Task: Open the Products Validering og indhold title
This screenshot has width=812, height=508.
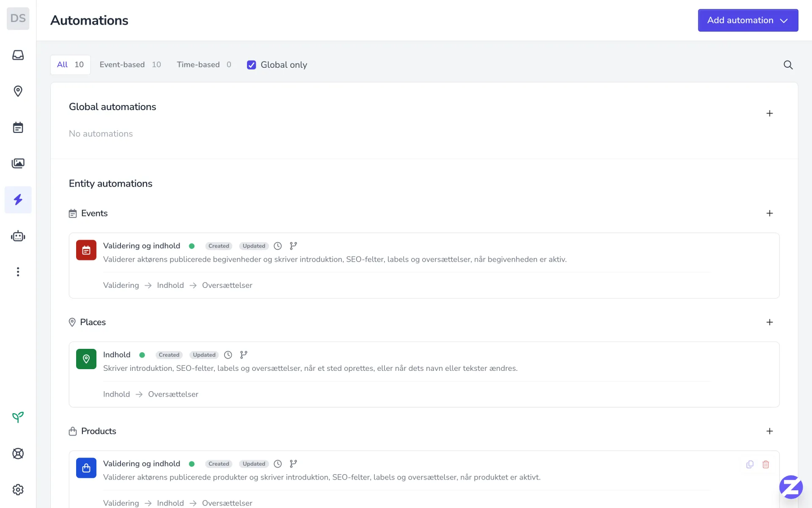Action: pos(141,464)
